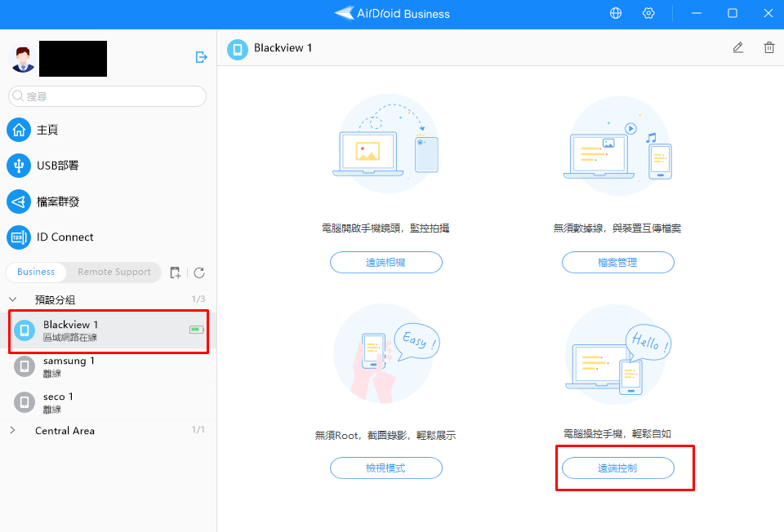Click the add group icon

176,273
